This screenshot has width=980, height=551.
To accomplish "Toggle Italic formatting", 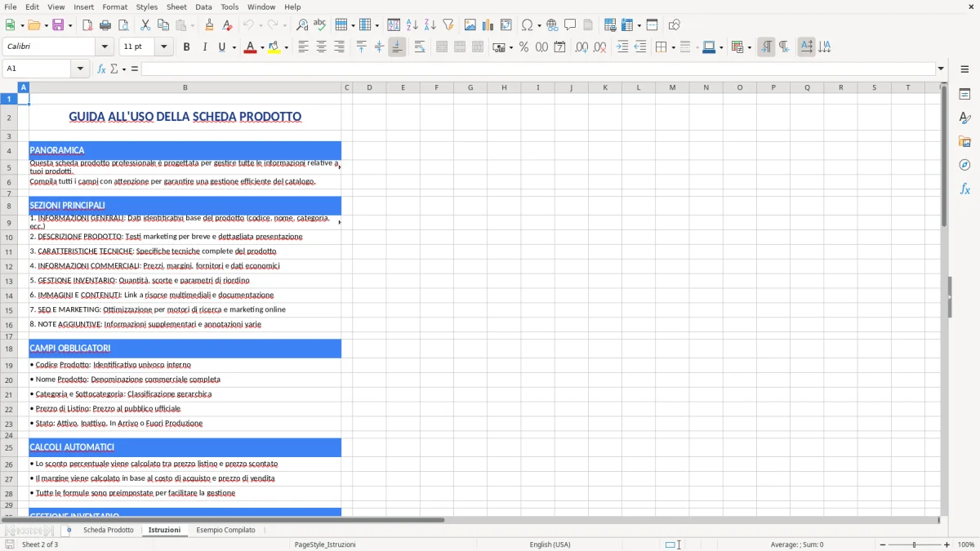I will pos(204,47).
